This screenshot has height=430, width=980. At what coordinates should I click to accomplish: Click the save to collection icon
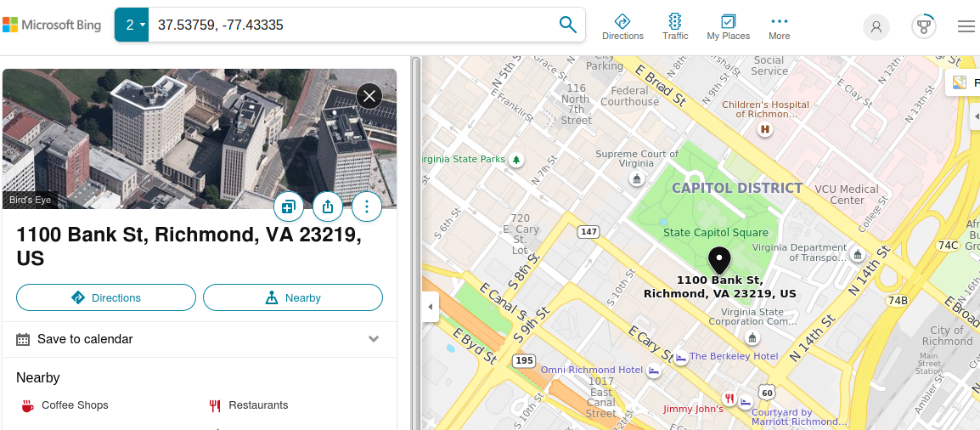click(x=288, y=206)
